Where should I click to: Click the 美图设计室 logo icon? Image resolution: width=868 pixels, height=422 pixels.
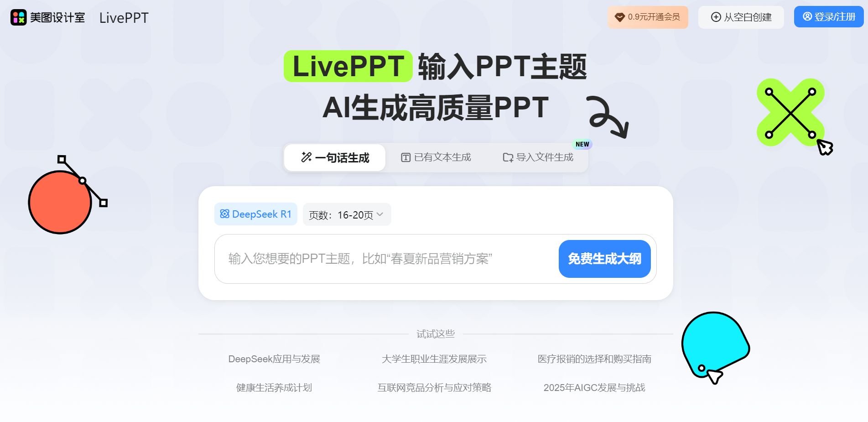point(18,17)
